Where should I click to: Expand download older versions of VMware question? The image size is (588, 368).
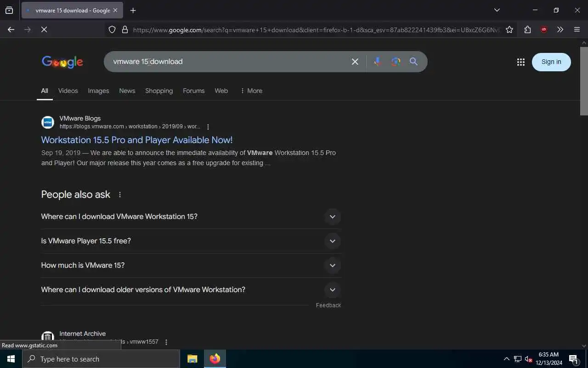click(x=191, y=290)
